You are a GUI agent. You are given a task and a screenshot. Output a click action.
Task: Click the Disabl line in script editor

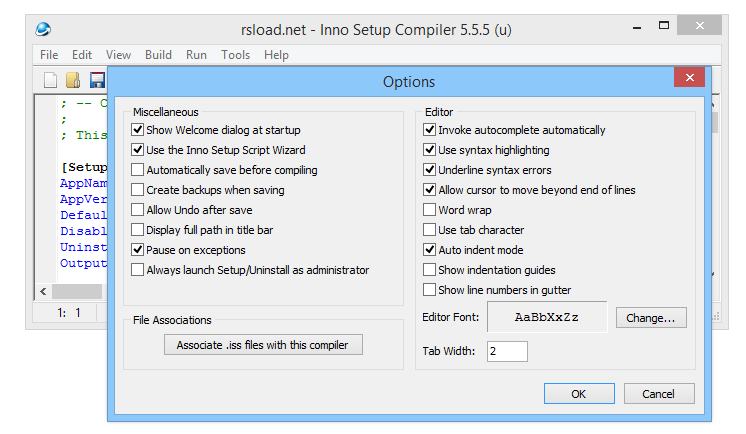pos(84,231)
